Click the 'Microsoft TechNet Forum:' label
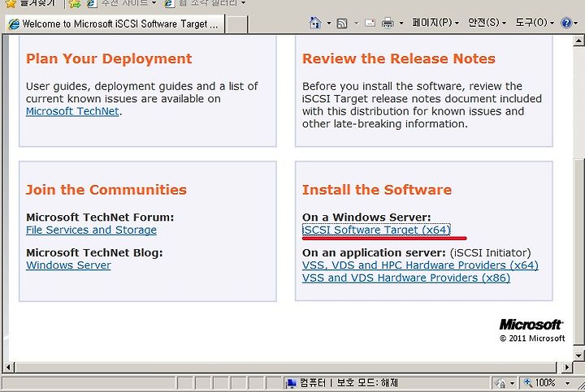This screenshot has height=392, width=585. coord(100,218)
